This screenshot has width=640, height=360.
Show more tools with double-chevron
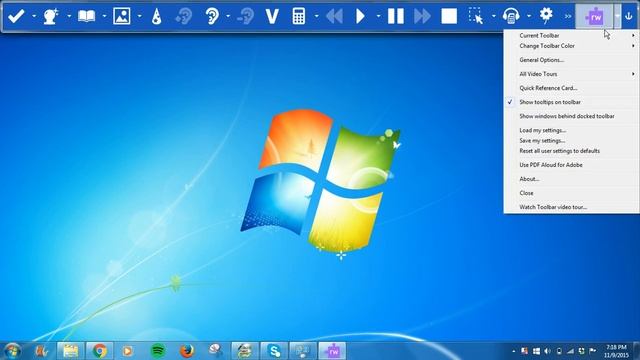[568, 16]
